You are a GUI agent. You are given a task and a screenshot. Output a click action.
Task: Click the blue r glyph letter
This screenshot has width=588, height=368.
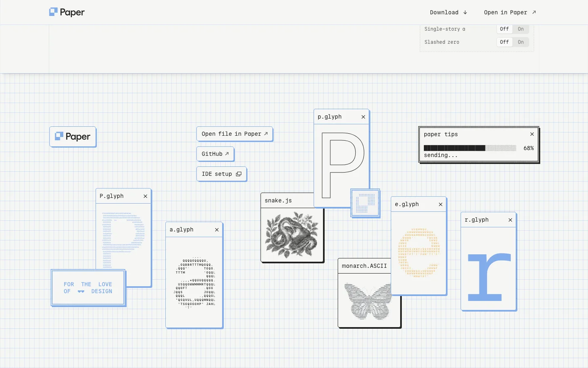(489, 277)
